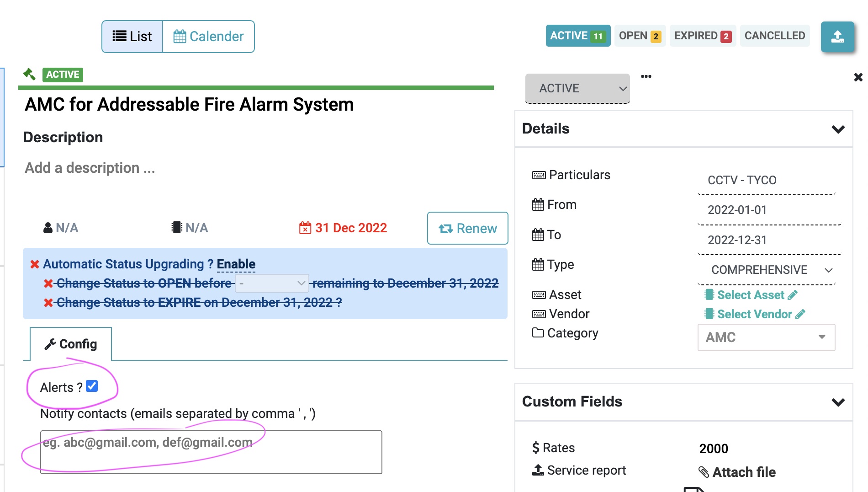Click the gavel icon next to ACTIVE badge
This screenshot has height=492, width=868.
tap(30, 74)
